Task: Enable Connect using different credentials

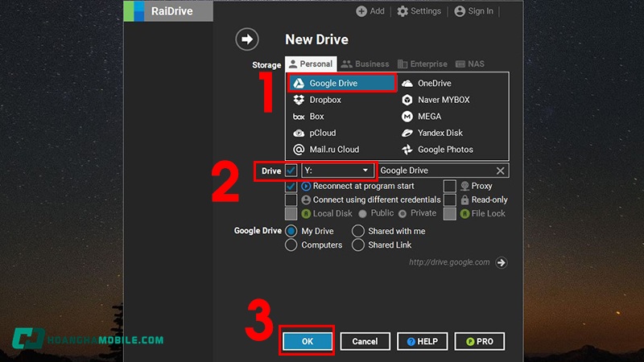Action: click(291, 200)
